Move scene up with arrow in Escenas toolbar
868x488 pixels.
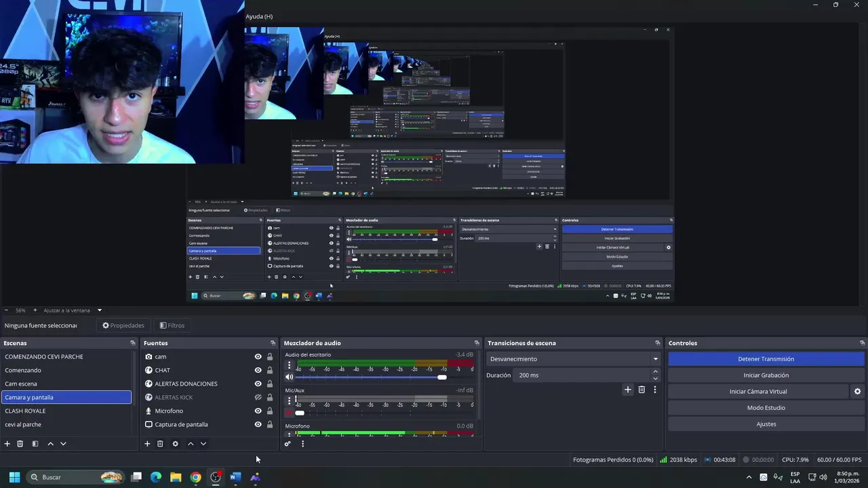tap(50, 444)
